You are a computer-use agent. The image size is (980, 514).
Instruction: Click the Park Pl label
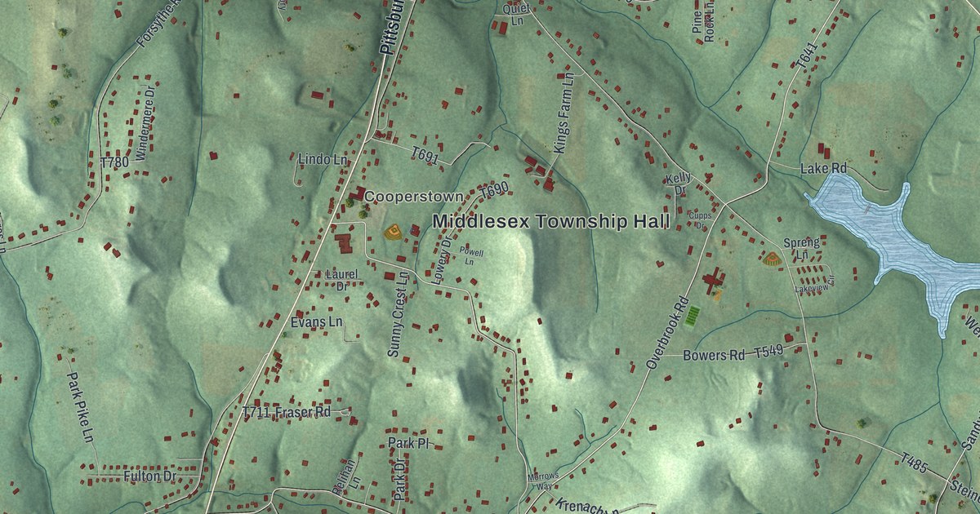tap(408, 443)
